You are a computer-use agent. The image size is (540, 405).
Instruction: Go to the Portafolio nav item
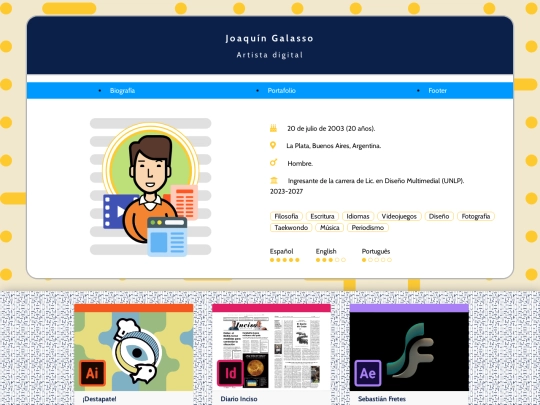[282, 91]
